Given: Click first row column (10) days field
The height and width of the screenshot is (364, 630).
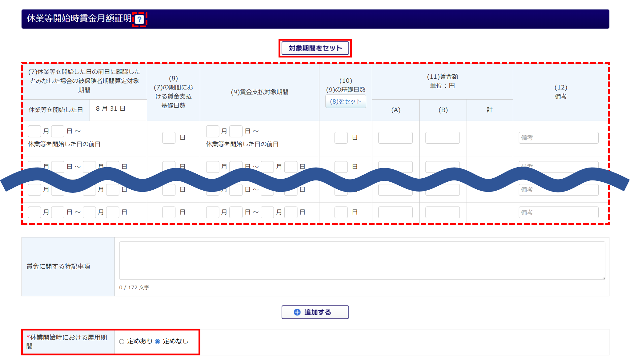Looking at the screenshot, I should coord(341,138).
